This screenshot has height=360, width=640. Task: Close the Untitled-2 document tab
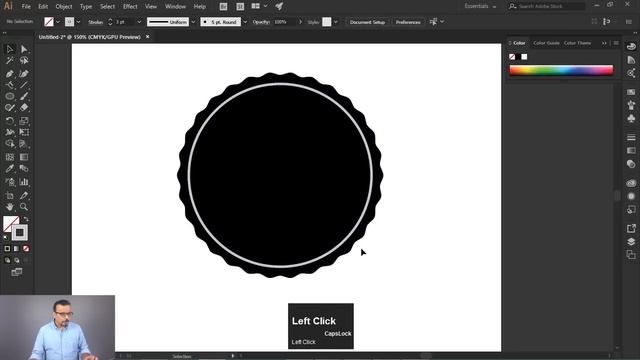148,37
